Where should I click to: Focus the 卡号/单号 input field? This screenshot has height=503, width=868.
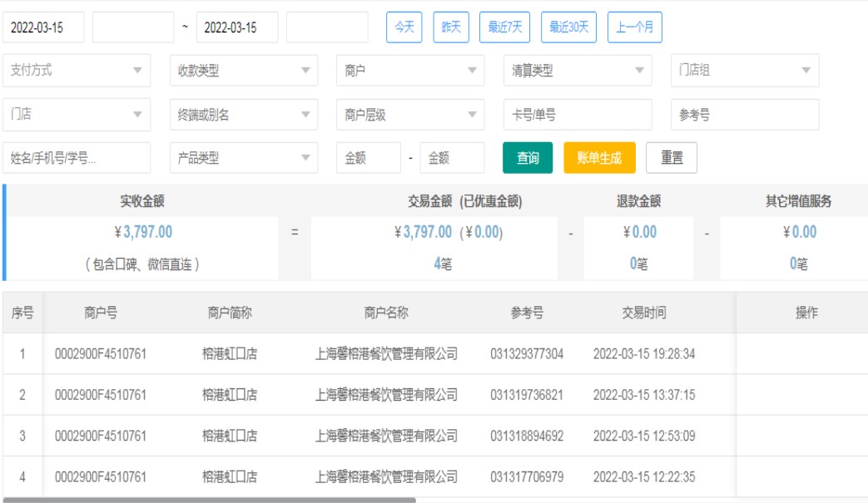(x=578, y=115)
